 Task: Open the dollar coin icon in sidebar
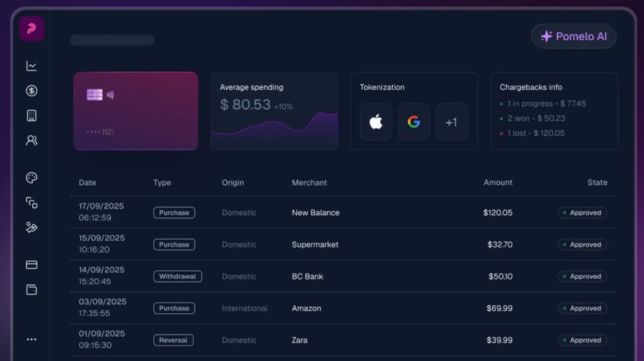pos(31,91)
